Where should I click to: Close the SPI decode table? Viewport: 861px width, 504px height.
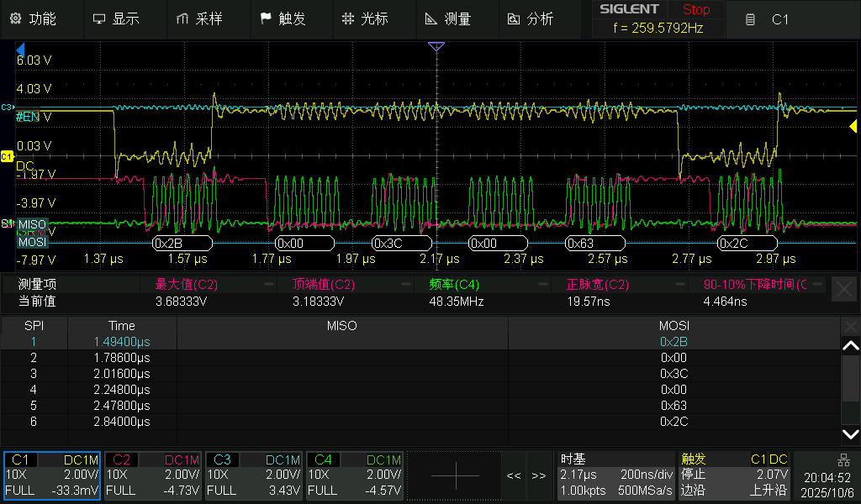pyautogui.click(x=850, y=325)
